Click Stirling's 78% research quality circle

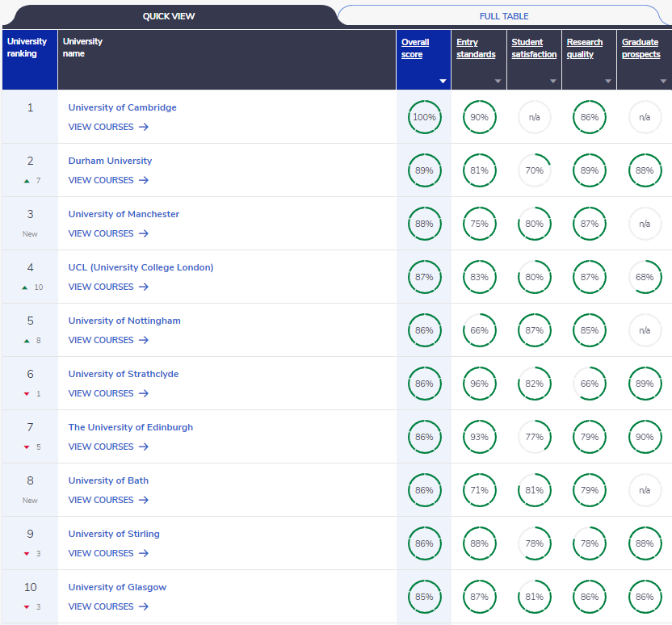click(x=590, y=543)
